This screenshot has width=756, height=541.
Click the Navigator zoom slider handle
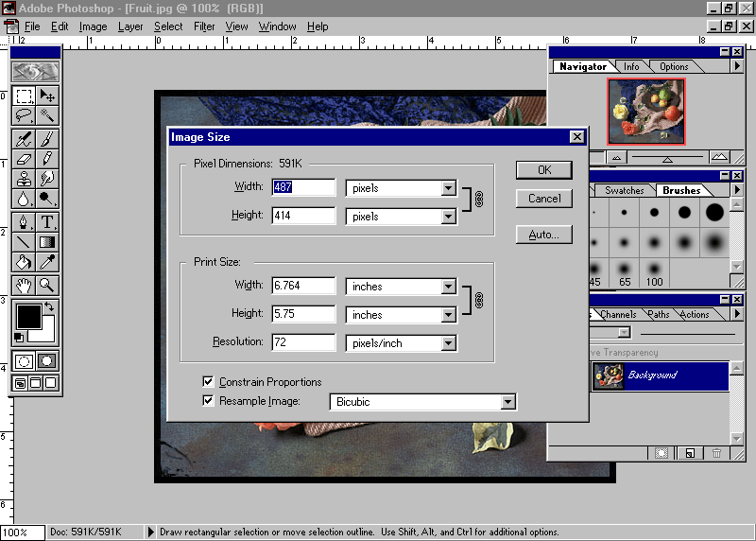(x=667, y=159)
